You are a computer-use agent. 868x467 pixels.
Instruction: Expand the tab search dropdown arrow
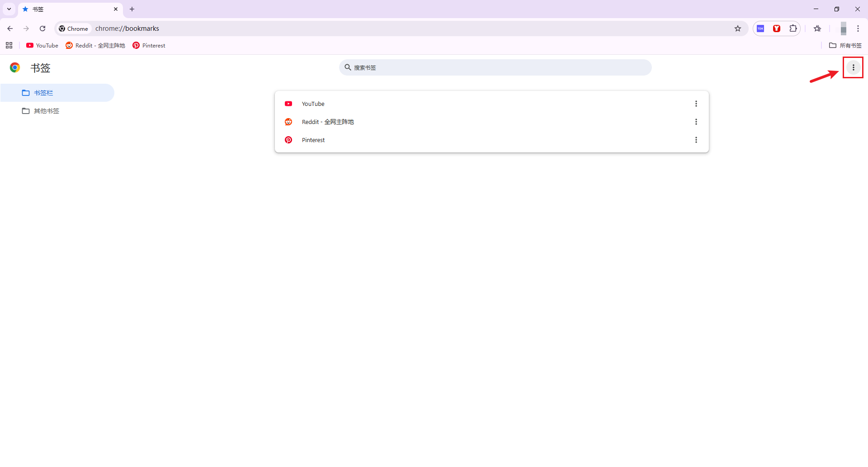[x=9, y=9]
